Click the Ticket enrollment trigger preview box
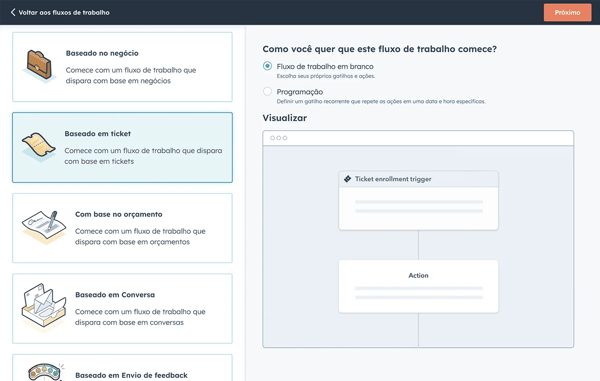 pyautogui.click(x=418, y=200)
